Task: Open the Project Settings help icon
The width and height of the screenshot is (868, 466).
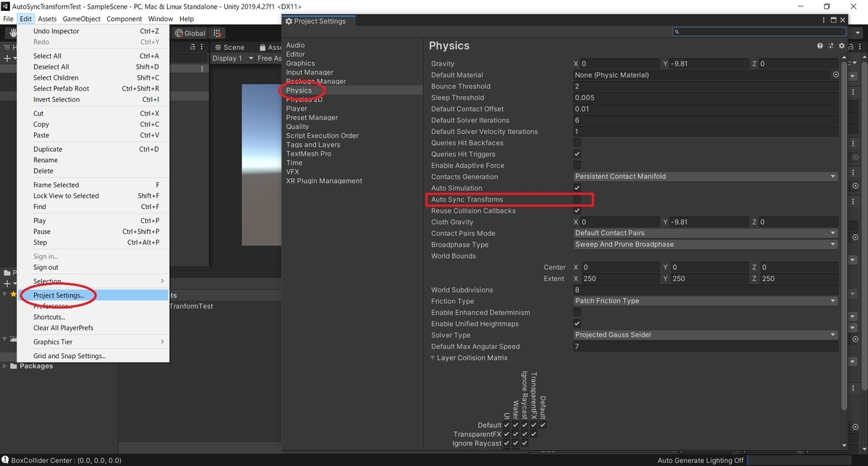Action: pyautogui.click(x=820, y=46)
